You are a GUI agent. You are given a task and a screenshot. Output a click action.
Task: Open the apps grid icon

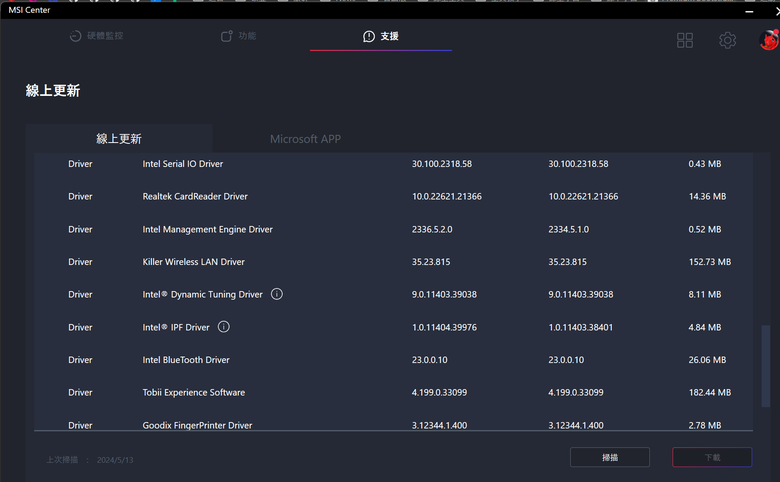[685, 40]
